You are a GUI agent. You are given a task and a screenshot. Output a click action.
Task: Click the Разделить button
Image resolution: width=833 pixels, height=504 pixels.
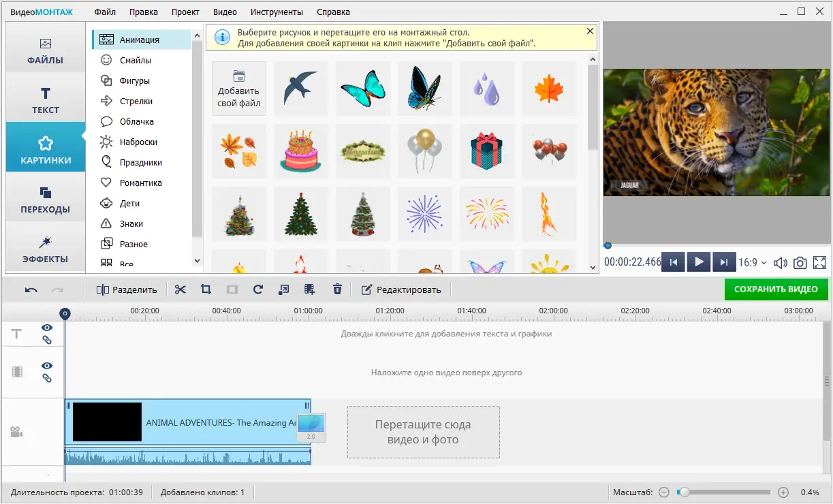[127, 289]
